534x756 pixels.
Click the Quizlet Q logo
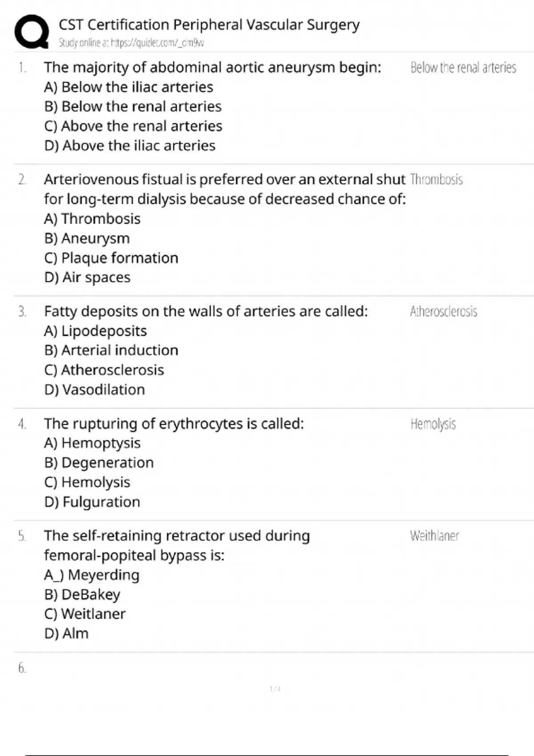point(32,31)
